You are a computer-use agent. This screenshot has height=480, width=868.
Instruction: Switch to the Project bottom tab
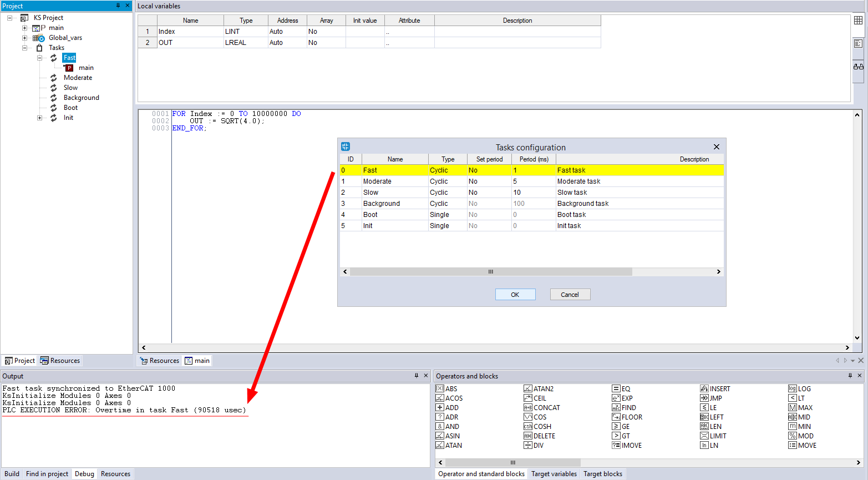(x=20, y=361)
